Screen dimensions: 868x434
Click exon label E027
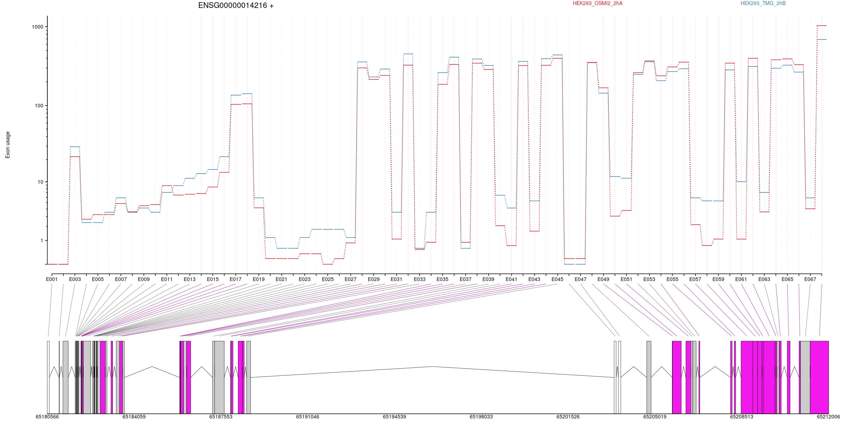350,279
